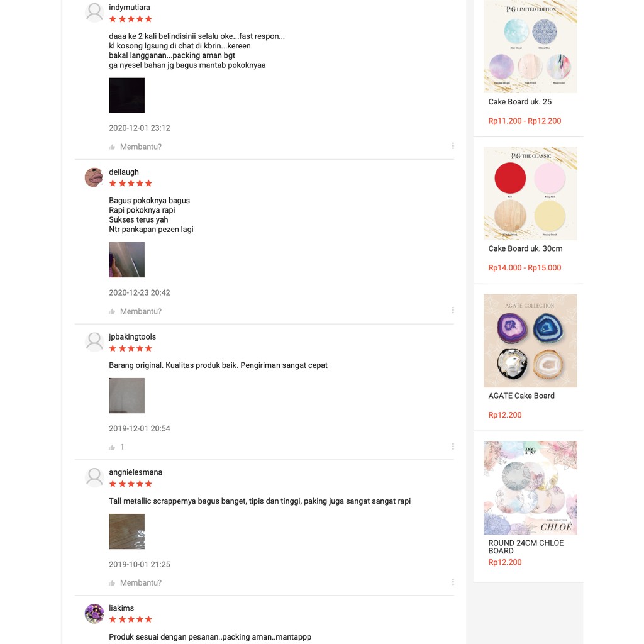Open the ROUND 24CM CHLOE BOARD image
This screenshot has height=644, width=644.
(x=530, y=488)
